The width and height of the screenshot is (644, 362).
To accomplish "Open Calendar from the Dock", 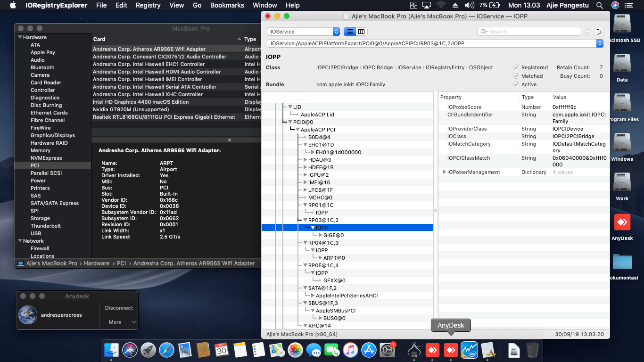I will point(222,350).
